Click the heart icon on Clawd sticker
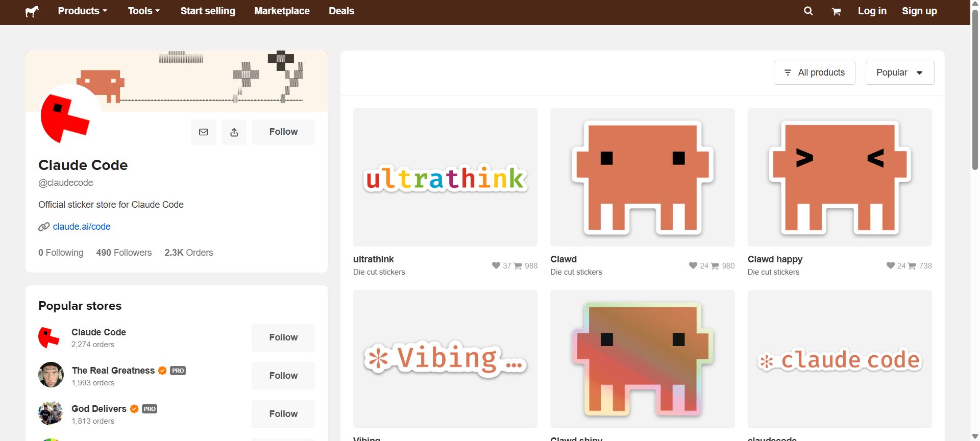This screenshot has width=980, height=441. click(x=693, y=265)
